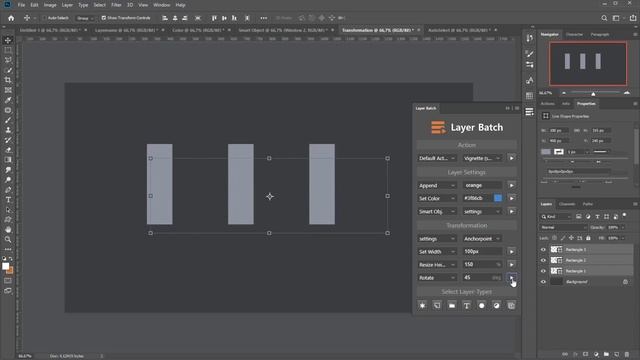Open the Rotate dropdown
The width and height of the screenshot is (640, 360).
coord(437,278)
